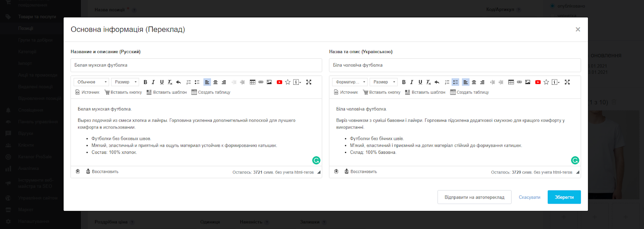Embed YouTube video in the Russian editor
This screenshot has width=644, height=229.
(x=279, y=82)
